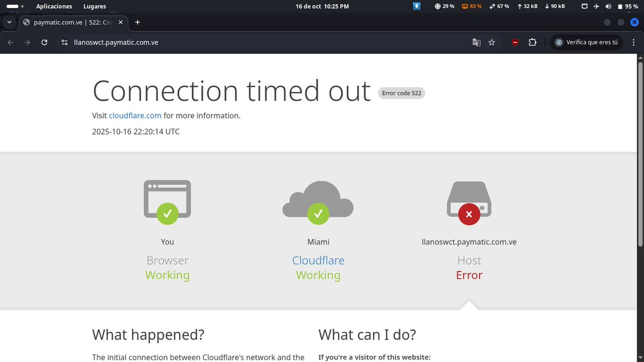Open the Lugares menu
This screenshot has width=644, height=362.
point(95,6)
